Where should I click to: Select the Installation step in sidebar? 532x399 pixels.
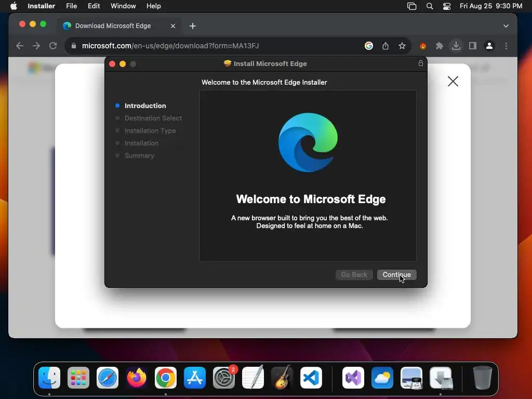click(141, 143)
